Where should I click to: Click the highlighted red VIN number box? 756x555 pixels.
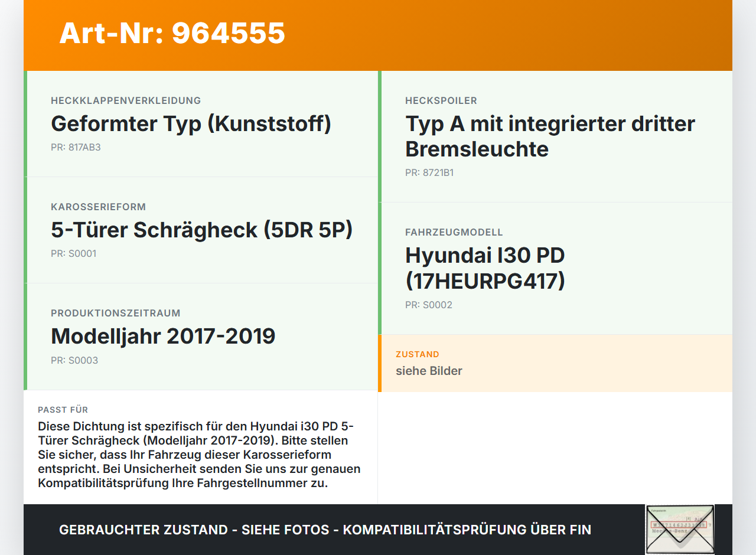tap(678, 524)
